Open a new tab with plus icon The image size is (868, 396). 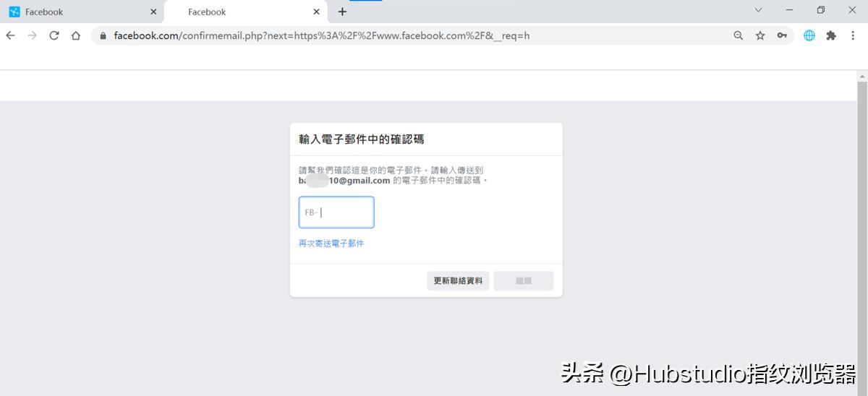click(342, 12)
